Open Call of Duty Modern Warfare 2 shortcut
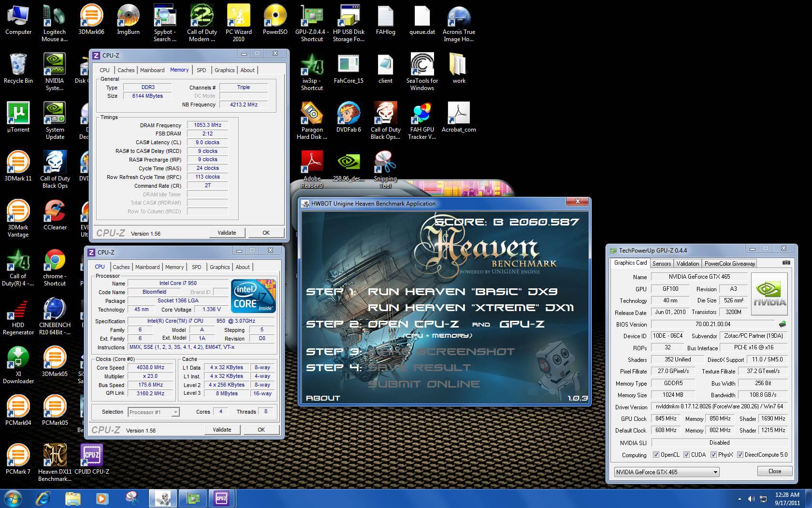 202,23
